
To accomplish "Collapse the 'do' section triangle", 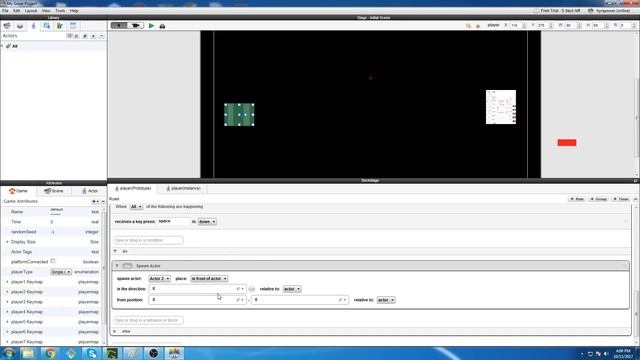I will click(115, 251).
